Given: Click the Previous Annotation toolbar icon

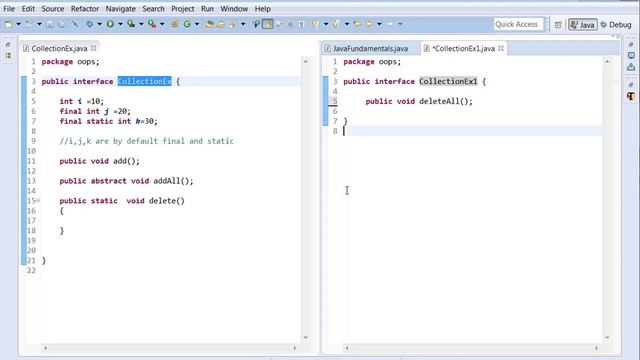Looking at the screenshot, I should click(336, 24).
